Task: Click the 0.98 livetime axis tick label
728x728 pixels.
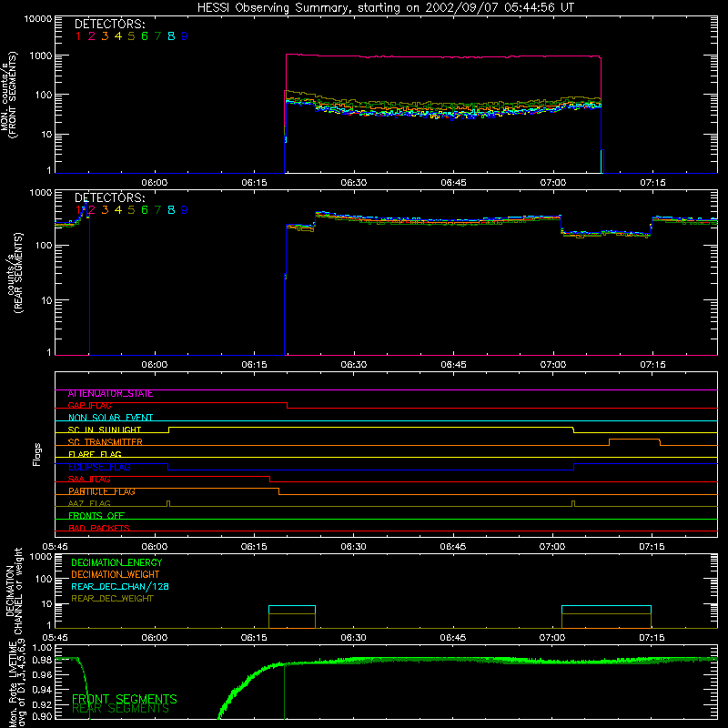Action: (42, 661)
